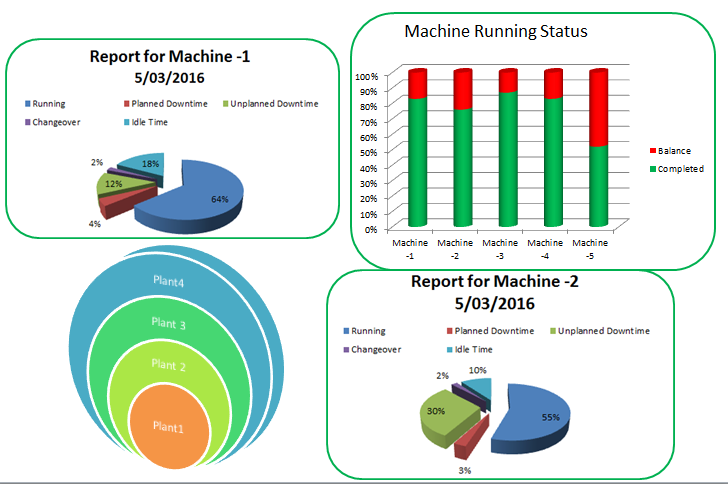Click the Report for Machine -2 chart title
This screenshot has width=728, height=484.
pyautogui.click(x=494, y=291)
